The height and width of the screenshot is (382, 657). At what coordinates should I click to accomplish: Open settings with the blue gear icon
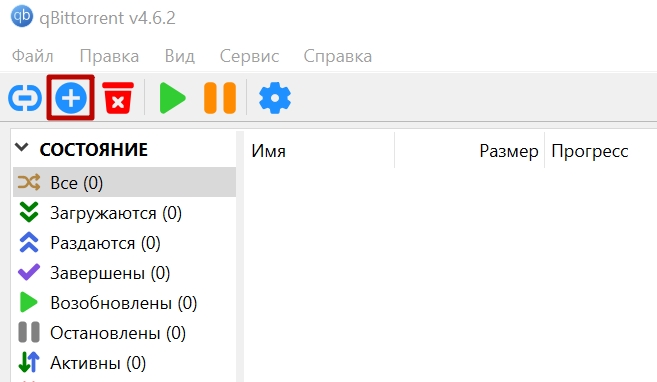click(x=275, y=98)
